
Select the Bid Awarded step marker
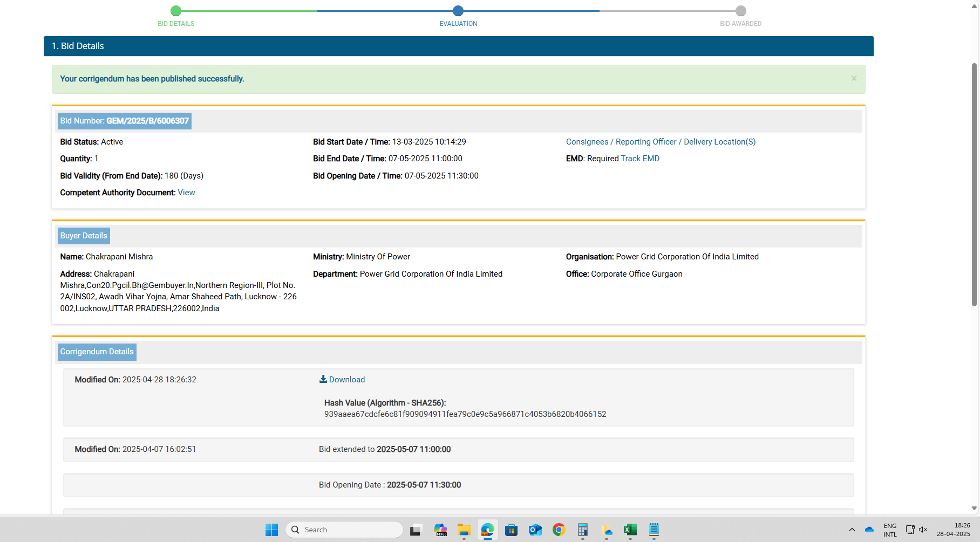pyautogui.click(x=740, y=11)
